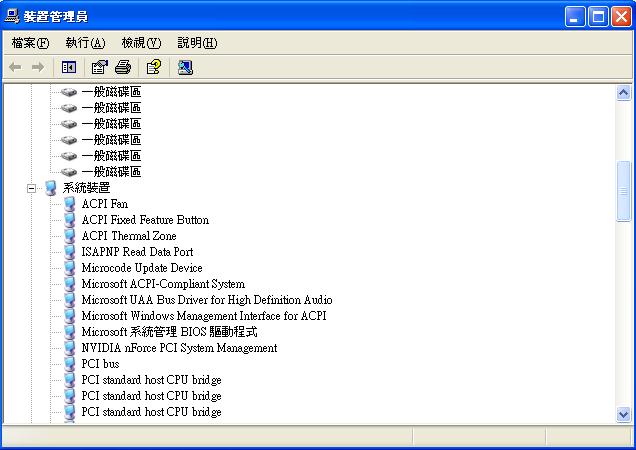Open the 說明(H) menu

[198, 43]
